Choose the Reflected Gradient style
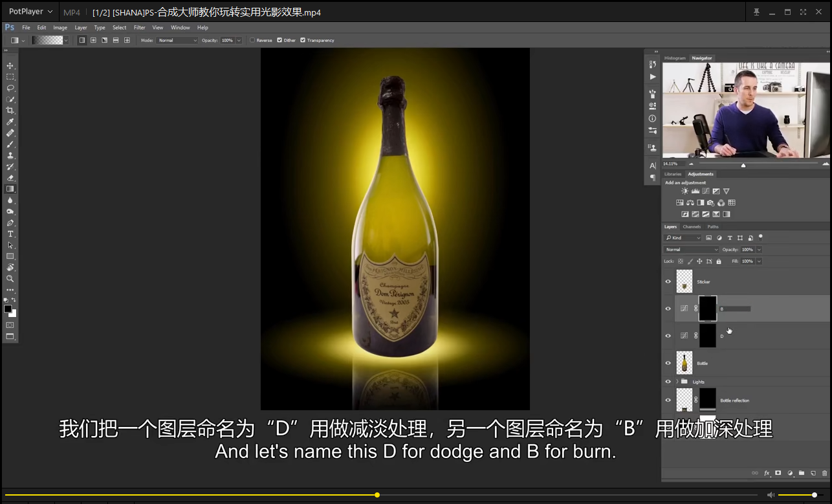Screen dimensions: 832x504 (x=116, y=40)
